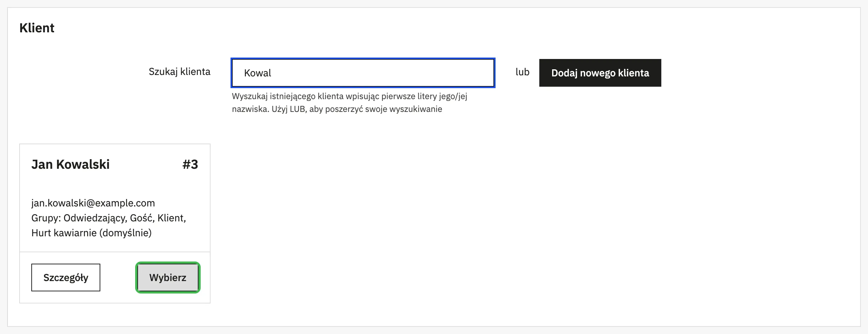
Task: Click the Szukaj klienta search field
Action: pos(363,73)
